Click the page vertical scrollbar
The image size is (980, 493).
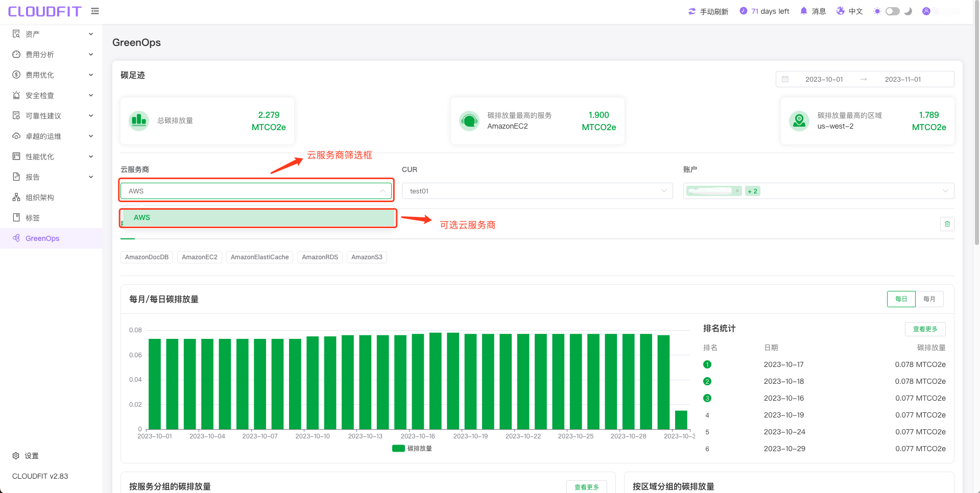click(x=977, y=122)
